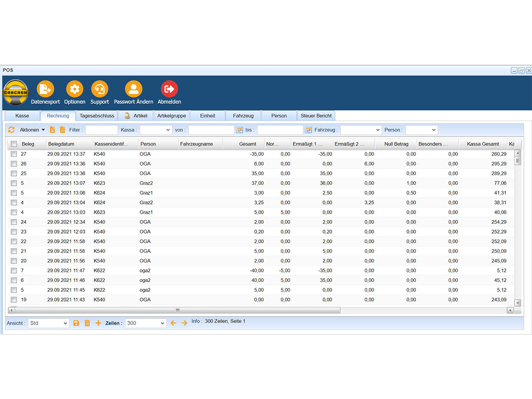This screenshot has width=532, height=399.
Task: Click the red Abmelden logout icon
Action: pyautogui.click(x=169, y=89)
